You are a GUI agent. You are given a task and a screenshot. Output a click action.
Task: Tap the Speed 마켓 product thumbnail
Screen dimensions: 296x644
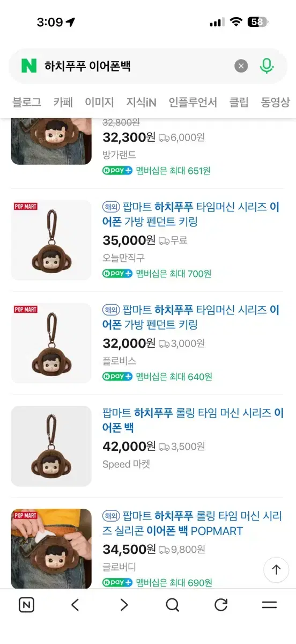click(x=51, y=446)
